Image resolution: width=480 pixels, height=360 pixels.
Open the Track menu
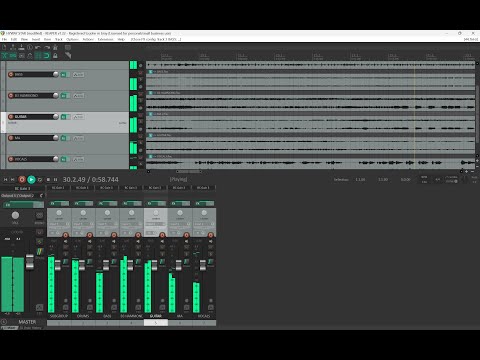[x=59, y=39]
